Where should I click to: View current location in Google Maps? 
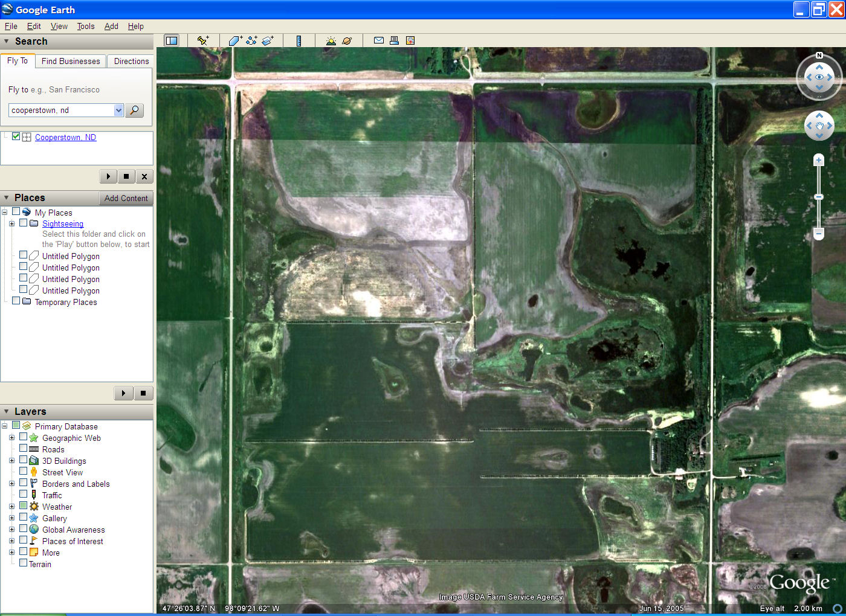tap(410, 40)
